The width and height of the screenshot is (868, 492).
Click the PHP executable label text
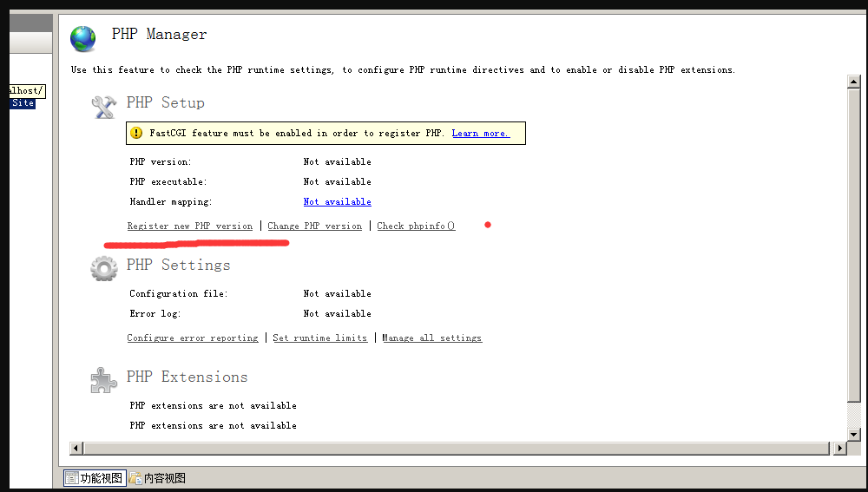(168, 181)
